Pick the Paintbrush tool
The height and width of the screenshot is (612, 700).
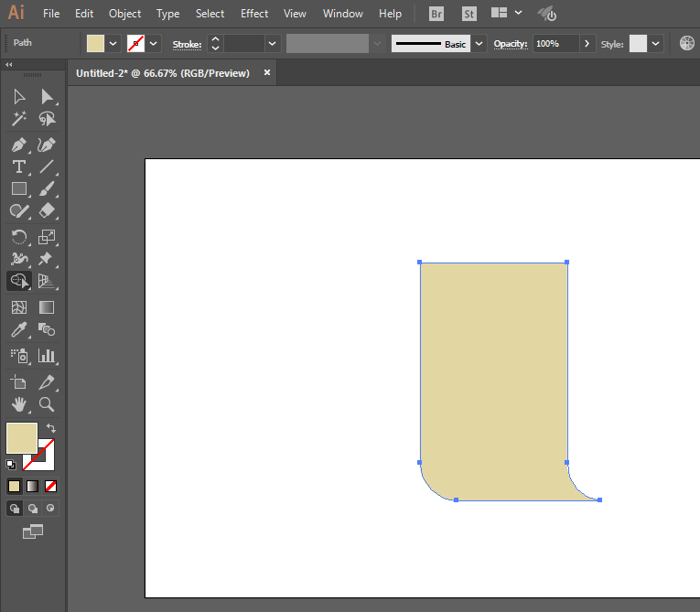pyautogui.click(x=47, y=188)
